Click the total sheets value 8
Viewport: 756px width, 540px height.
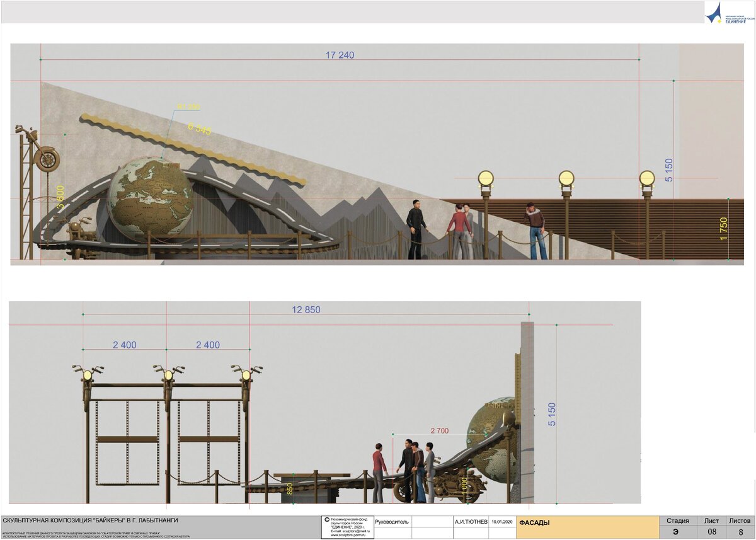(740, 532)
